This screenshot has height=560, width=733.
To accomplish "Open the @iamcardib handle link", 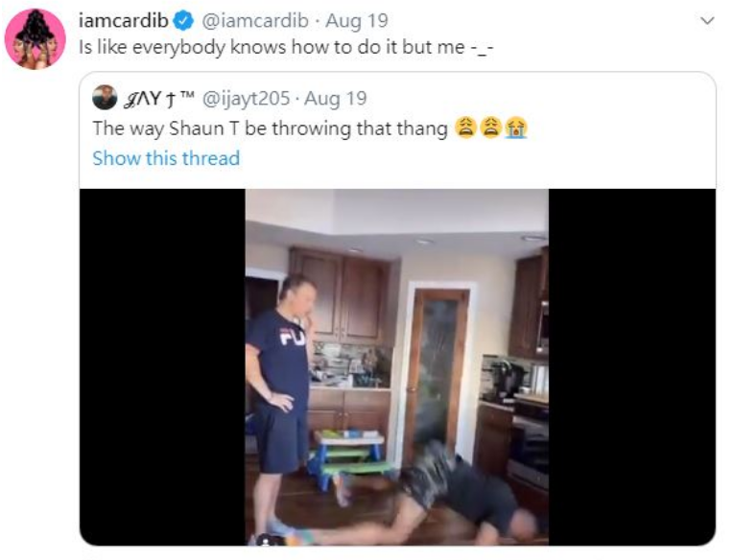I will [x=255, y=20].
